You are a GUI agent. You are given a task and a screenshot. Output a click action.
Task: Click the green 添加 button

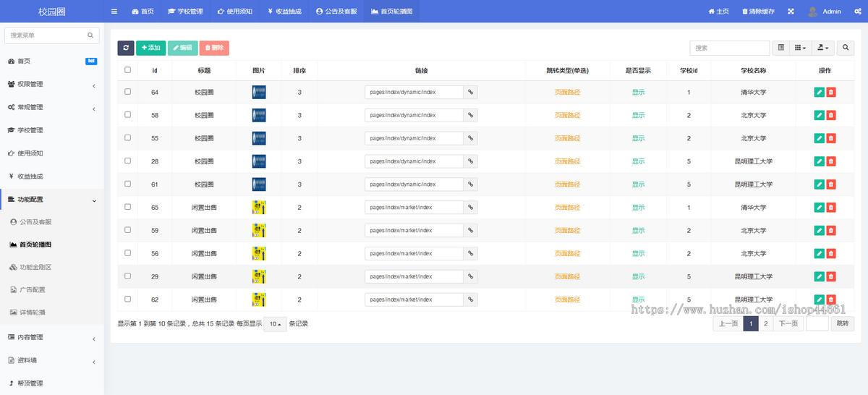(150, 48)
